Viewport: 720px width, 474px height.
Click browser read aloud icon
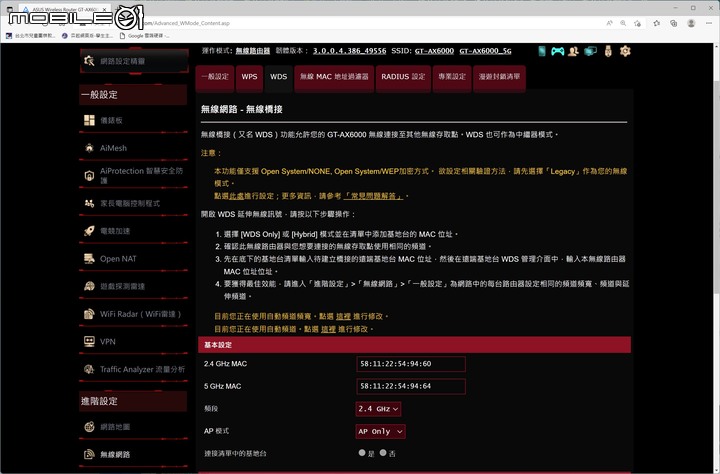609,23
